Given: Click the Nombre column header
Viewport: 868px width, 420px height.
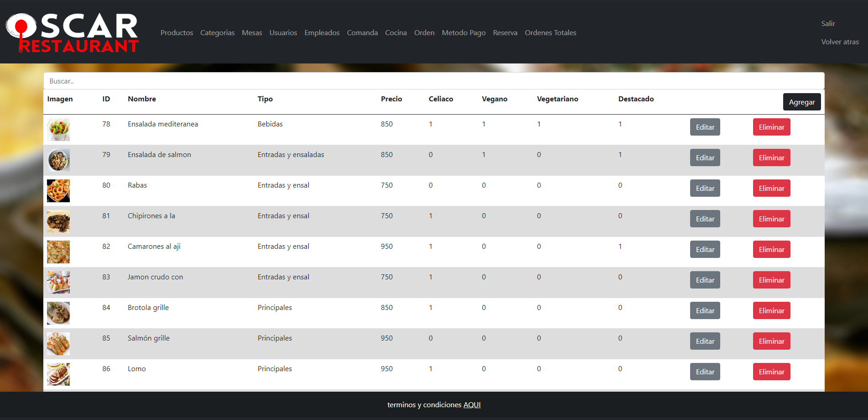Looking at the screenshot, I should (142, 99).
